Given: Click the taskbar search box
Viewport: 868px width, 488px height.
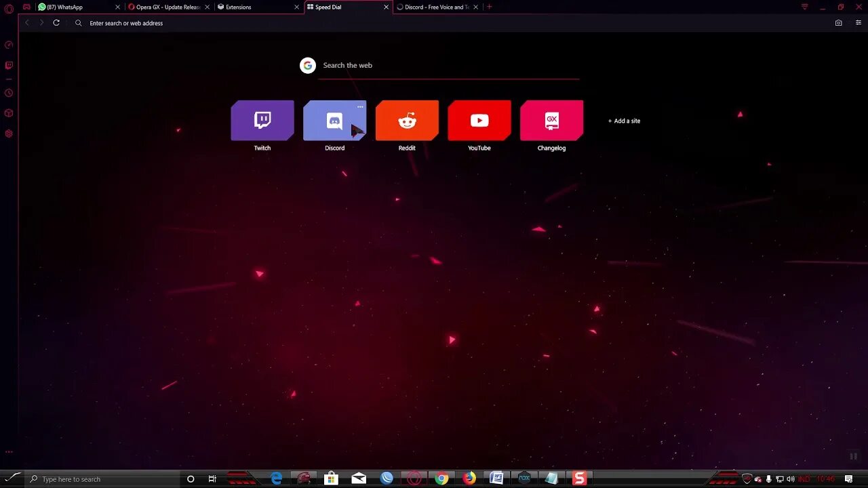Looking at the screenshot, I should pyautogui.click(x=102, y=479).
